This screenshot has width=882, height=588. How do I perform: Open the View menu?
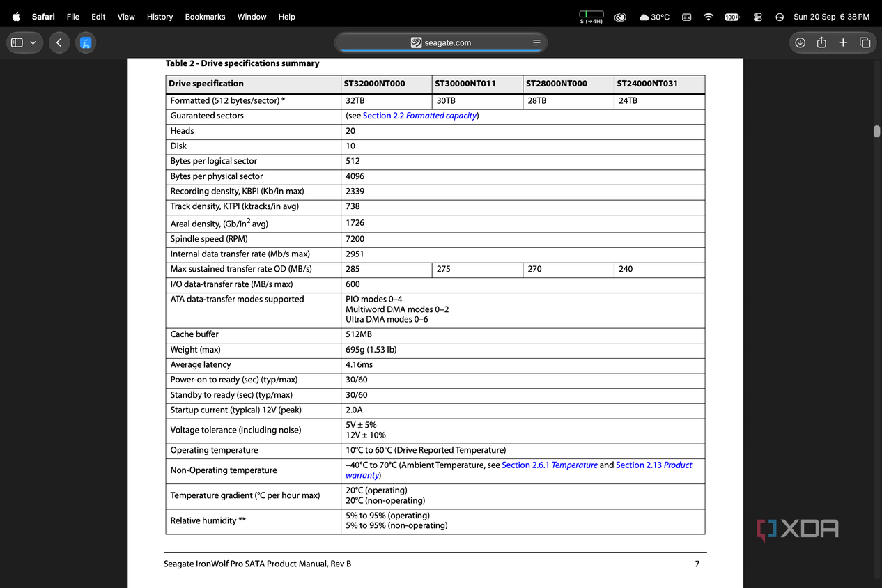click(x=126, y=17)
